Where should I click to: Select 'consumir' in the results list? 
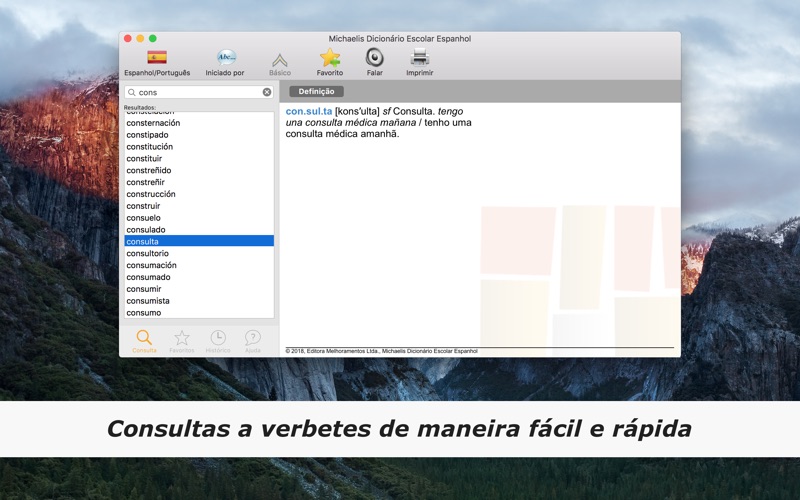click(199, 289)
